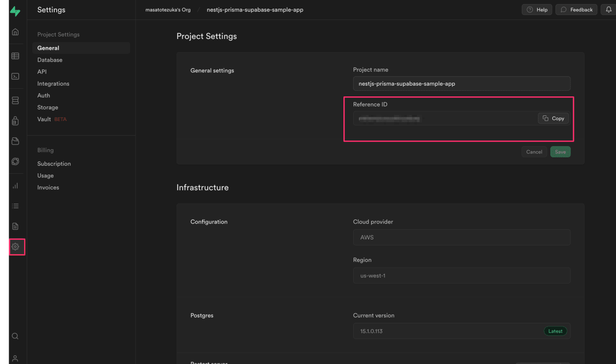Click the Cancel button
Image resolution: width=616 pixels, height=364 pixels.
click(534, 152)
